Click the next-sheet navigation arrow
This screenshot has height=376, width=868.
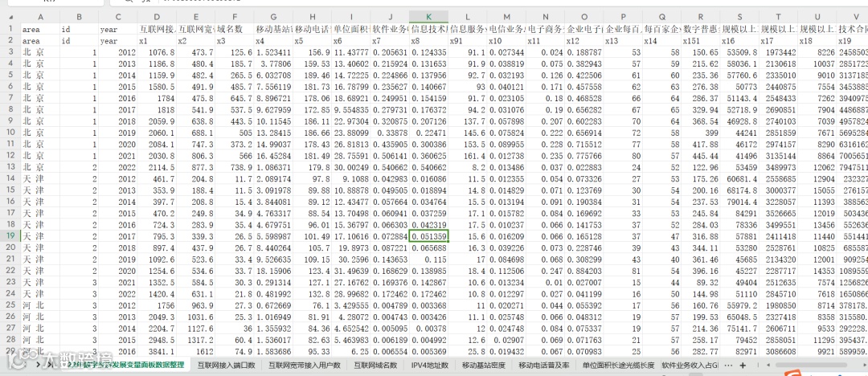coord(39,366)
